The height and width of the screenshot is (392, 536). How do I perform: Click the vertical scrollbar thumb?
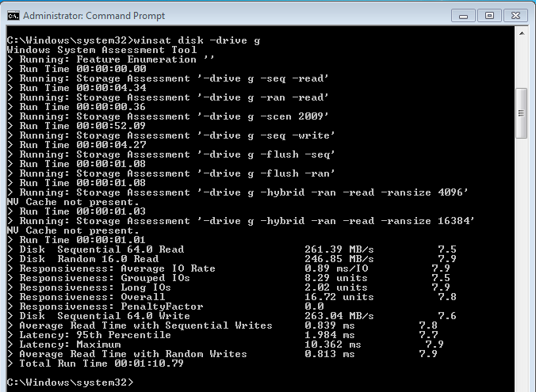522,113
